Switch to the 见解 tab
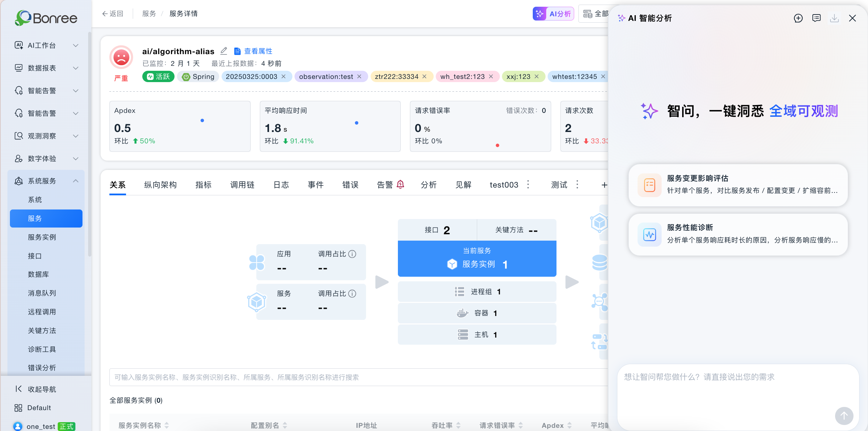868x431 pixels. tap(463, 185)
